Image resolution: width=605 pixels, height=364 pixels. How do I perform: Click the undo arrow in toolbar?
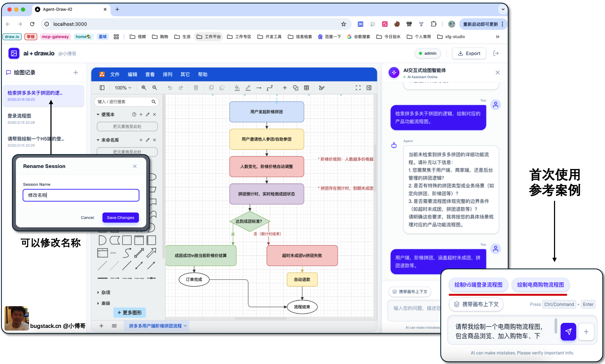(170, 88)
